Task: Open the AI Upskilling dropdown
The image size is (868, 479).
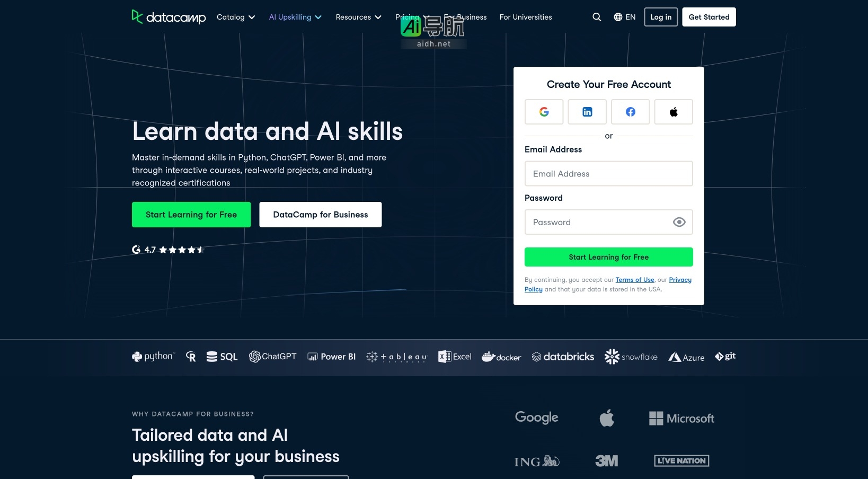Action: point(295,17)
